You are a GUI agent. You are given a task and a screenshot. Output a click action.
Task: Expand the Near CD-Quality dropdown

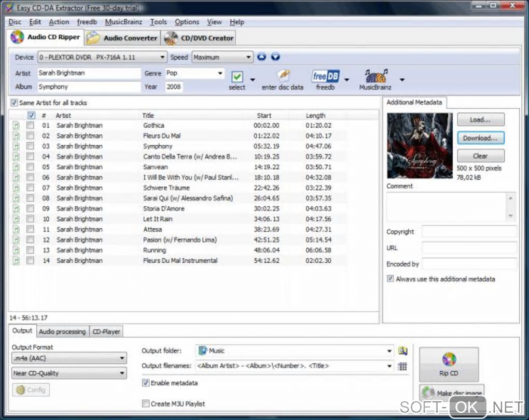[x=69, y=373]
